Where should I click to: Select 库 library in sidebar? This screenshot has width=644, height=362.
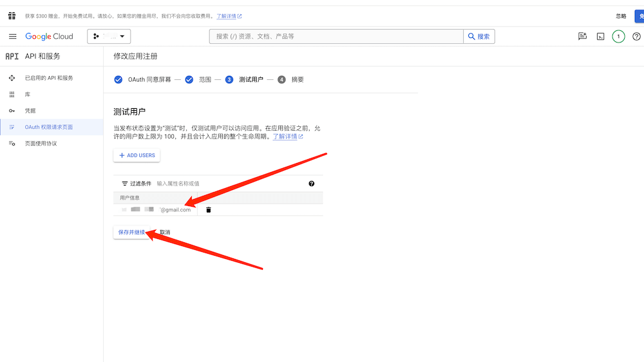[28, 94]
